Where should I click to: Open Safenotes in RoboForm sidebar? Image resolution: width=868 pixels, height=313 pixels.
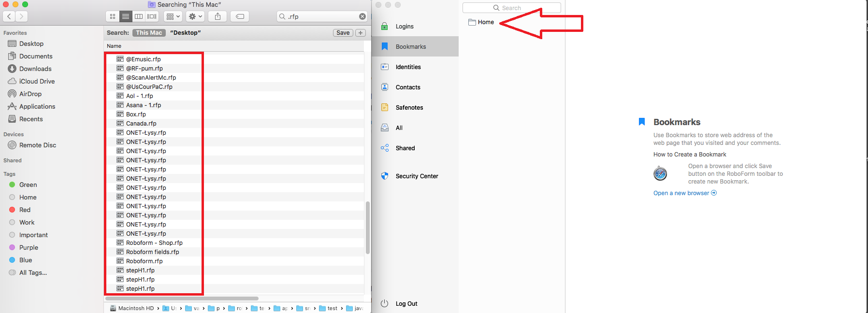point(409,107)
